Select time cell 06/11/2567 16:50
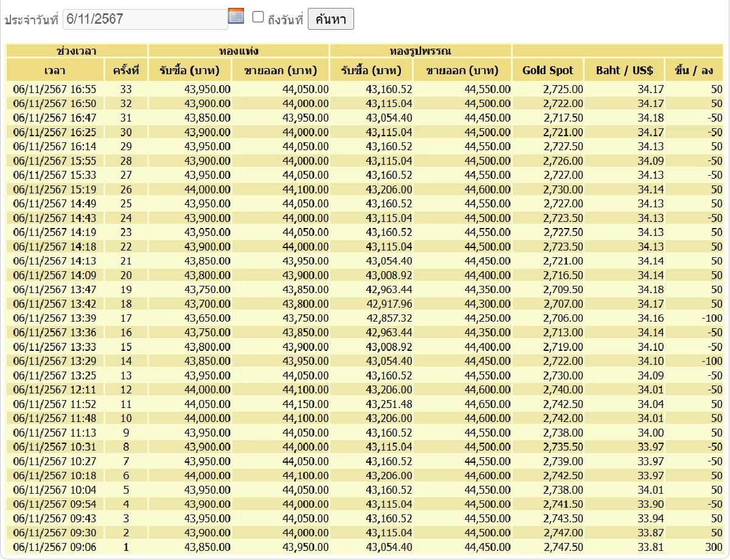 pyautogui.click(x=55, y=103)
